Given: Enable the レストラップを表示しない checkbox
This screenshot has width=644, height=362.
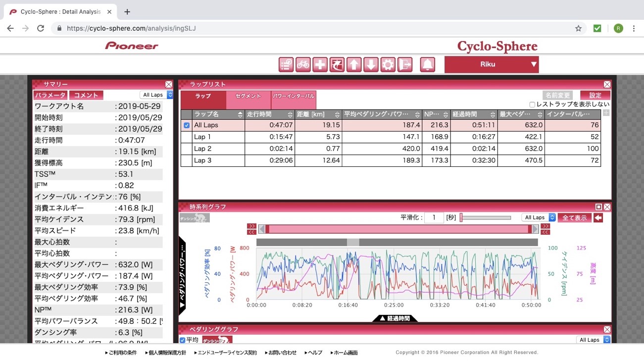Looking at the screenshot, I should coord(532,104).
